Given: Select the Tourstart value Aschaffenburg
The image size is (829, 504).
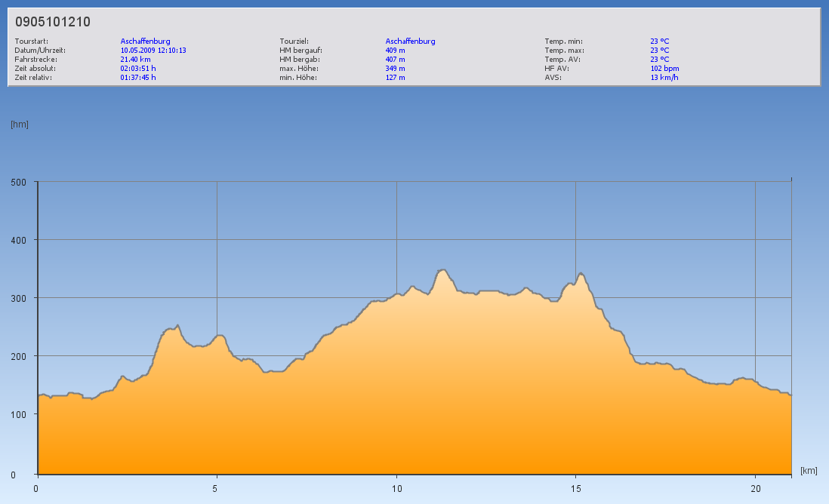Looking at the screenshot, I should (x=145, y=41).
